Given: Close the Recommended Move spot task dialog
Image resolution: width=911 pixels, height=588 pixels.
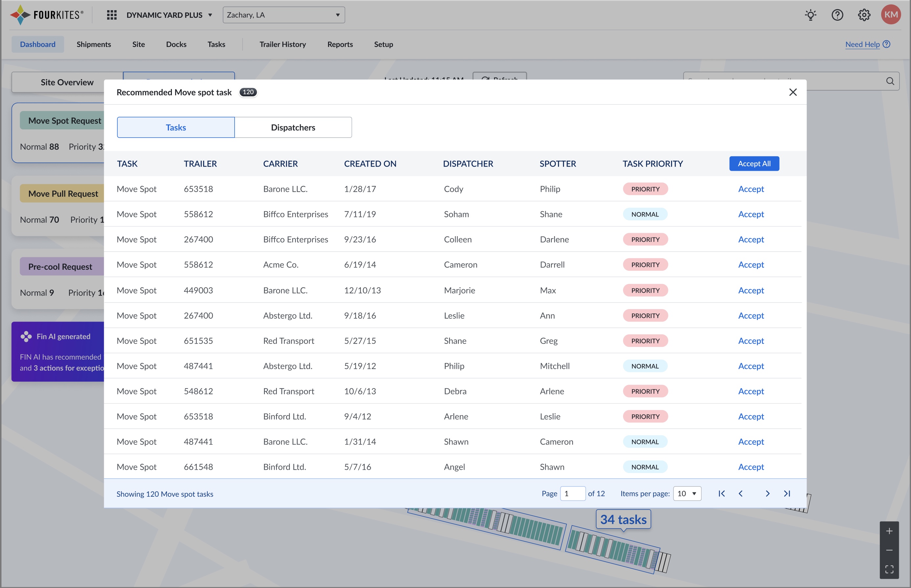Looking at the screenshot, I should coord(793,92).
